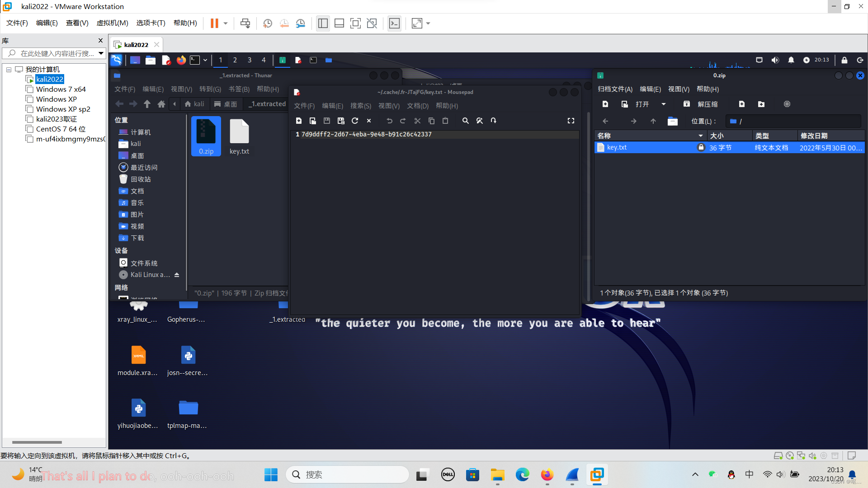Switch to workspace 3 in the Kali panel
Screen dimensions: 868x488
pyautogui.click(x=249, y=60)
